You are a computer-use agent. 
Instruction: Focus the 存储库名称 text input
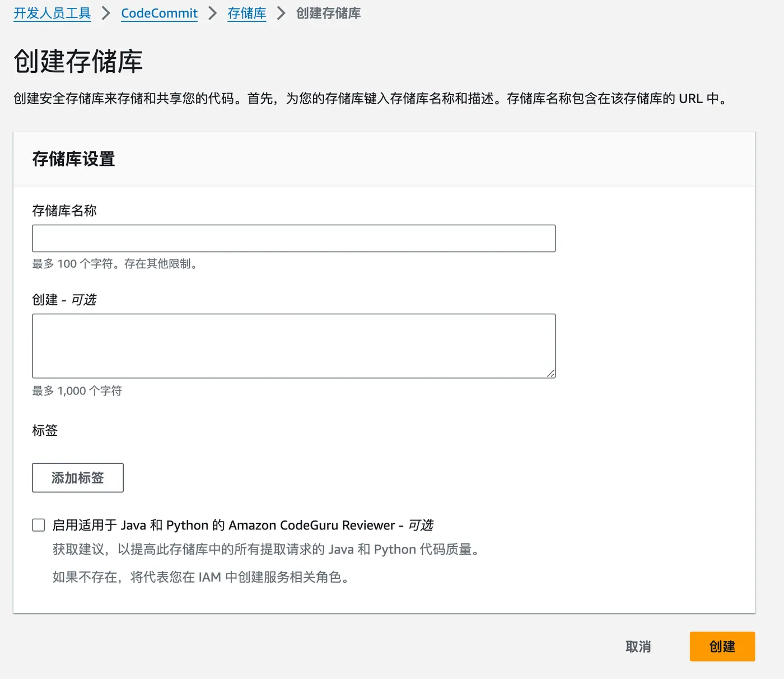(x=293, y=239)
